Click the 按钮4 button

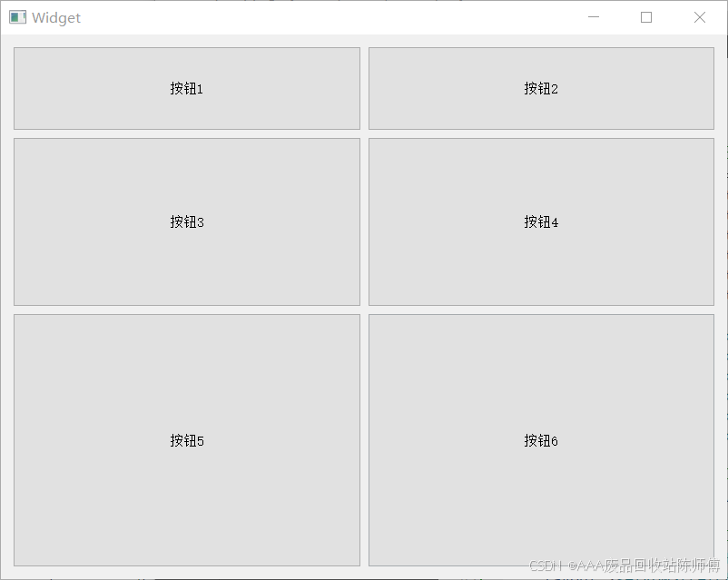click(x=541, y=222)
